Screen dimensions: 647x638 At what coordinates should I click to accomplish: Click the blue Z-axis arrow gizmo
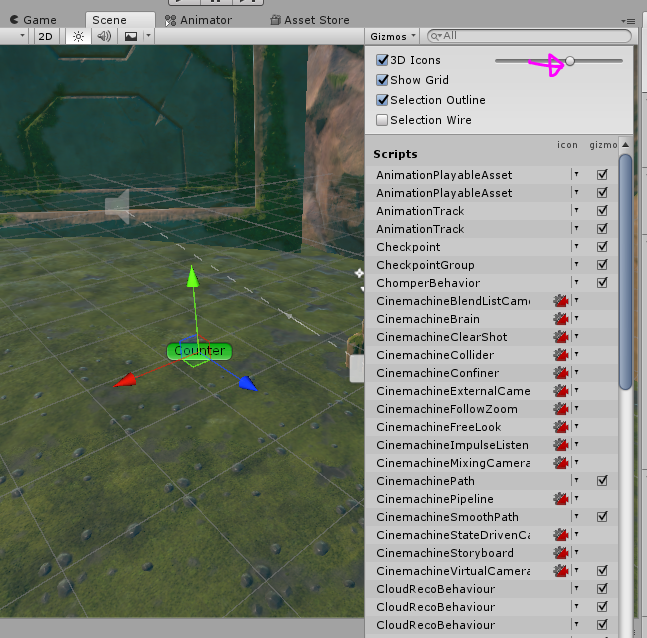click(248, 383)
